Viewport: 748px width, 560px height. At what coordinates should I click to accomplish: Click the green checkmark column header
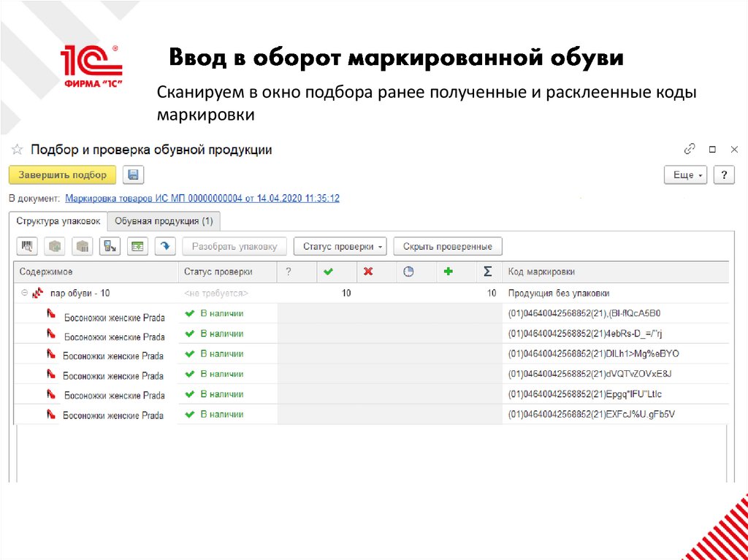(x=328, y=272)
